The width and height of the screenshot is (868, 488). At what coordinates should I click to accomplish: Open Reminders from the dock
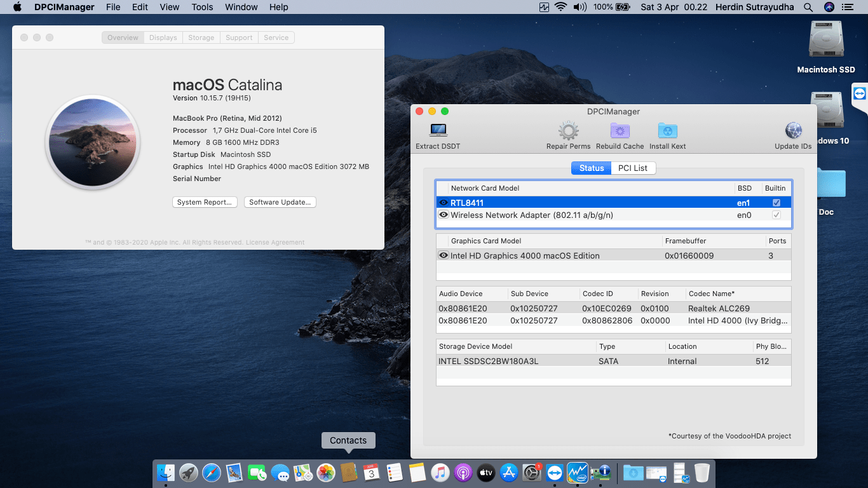(x=395, y=472)
